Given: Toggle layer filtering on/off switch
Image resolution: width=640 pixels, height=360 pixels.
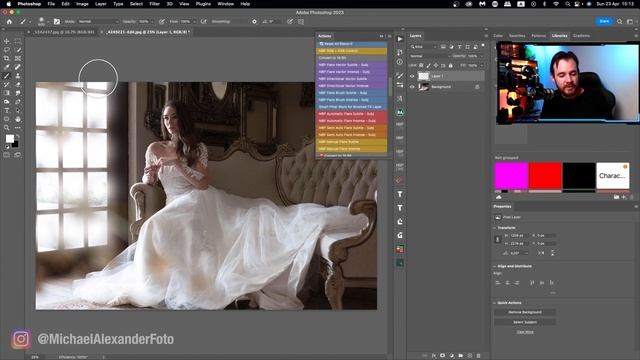Looking at the screenshot, I should point(483,45).
